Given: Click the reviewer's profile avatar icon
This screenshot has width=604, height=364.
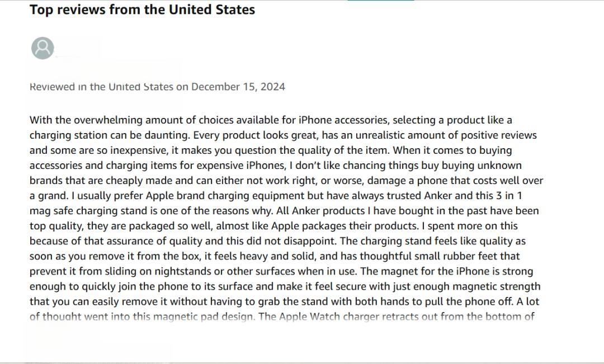Looking at the screenshot, I should 43,48.
